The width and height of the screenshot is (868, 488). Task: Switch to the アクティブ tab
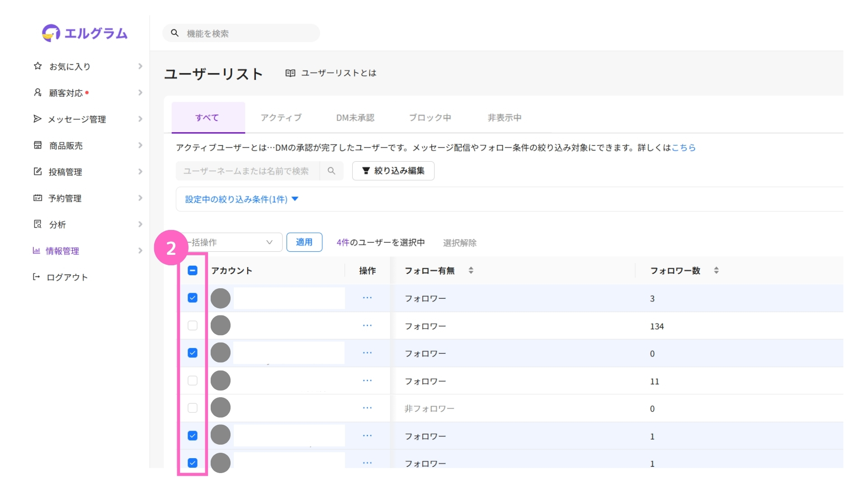pyautogui.click(x=281, y=118)
